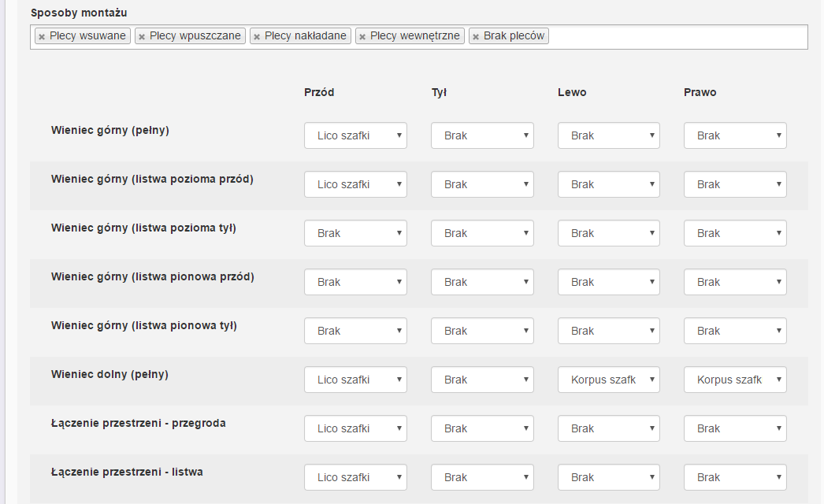This screenshot has width=824, height=504.
Task: Open Prawo dropdown for Wieniec górny (pełny)
Action: click(x=735, y=135)
